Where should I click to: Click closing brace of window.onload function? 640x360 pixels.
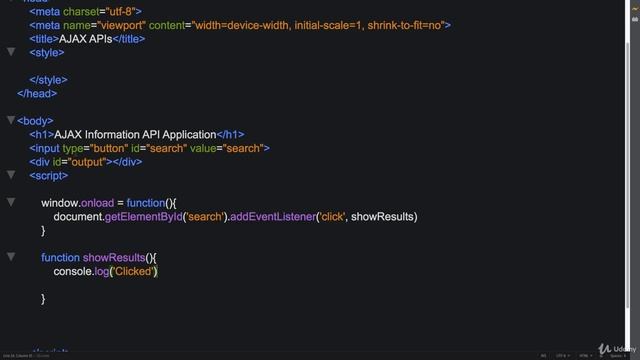43,231
